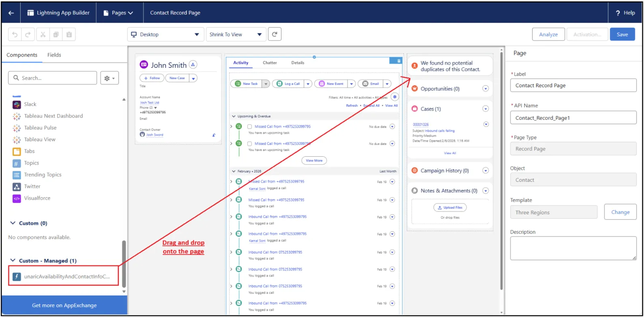Click Change next to Template
644x317 pixels.
pyautogui.click(x=620, y=212)
